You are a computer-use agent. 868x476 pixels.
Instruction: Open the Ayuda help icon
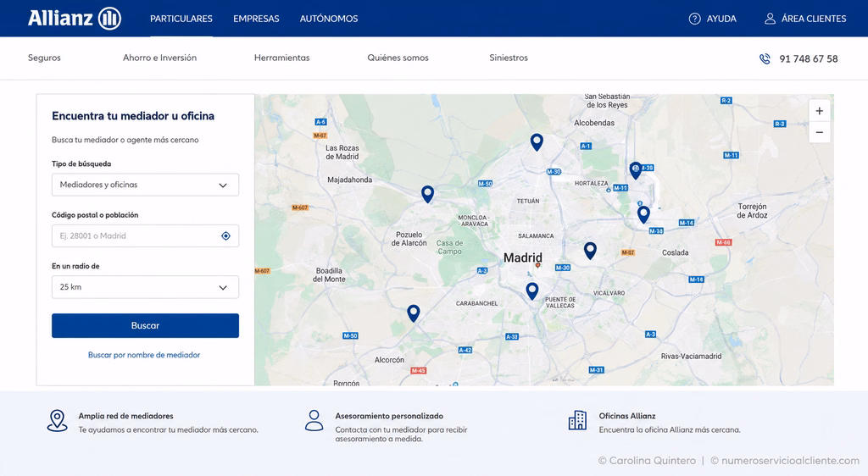click(x=694, y=19)
